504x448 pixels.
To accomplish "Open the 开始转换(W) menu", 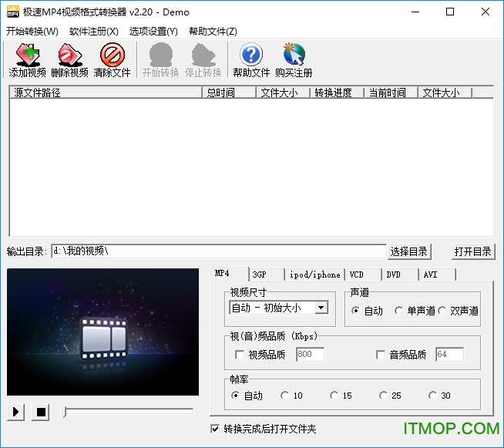I will 32,31.
